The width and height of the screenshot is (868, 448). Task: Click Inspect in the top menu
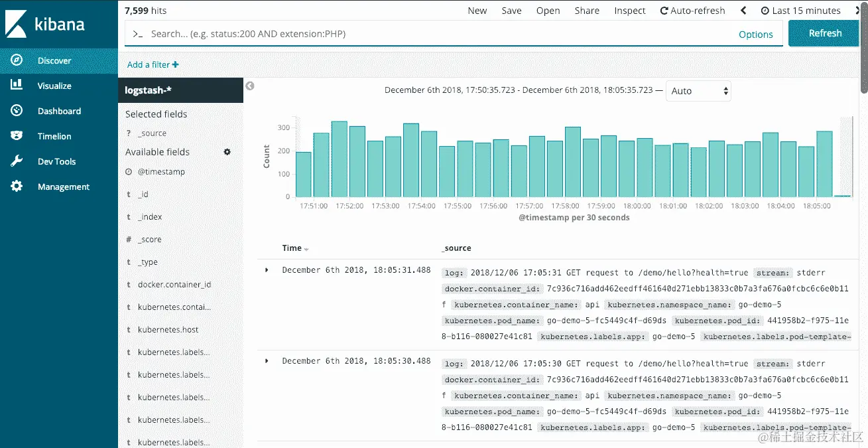point(630,11)
